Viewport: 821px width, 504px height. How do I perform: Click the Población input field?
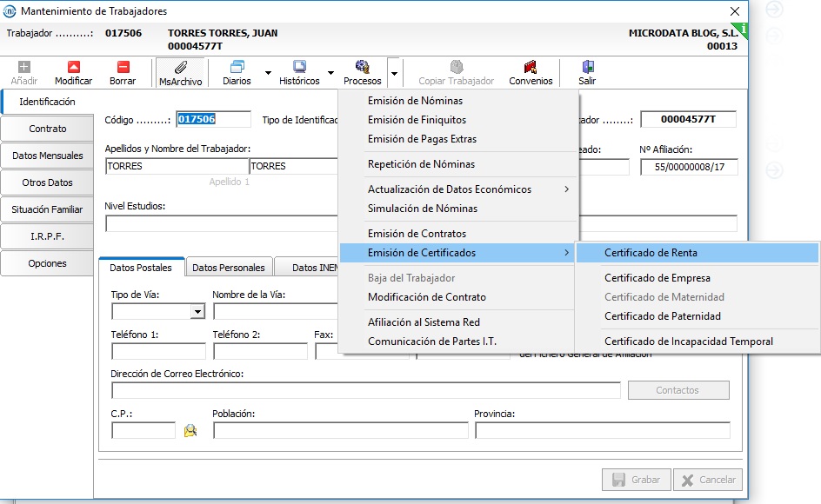pyautogui.click(x=341, y=431)
